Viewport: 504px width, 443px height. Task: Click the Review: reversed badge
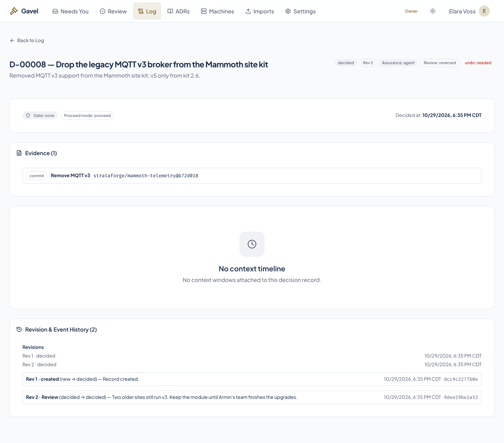pos(440,63)
